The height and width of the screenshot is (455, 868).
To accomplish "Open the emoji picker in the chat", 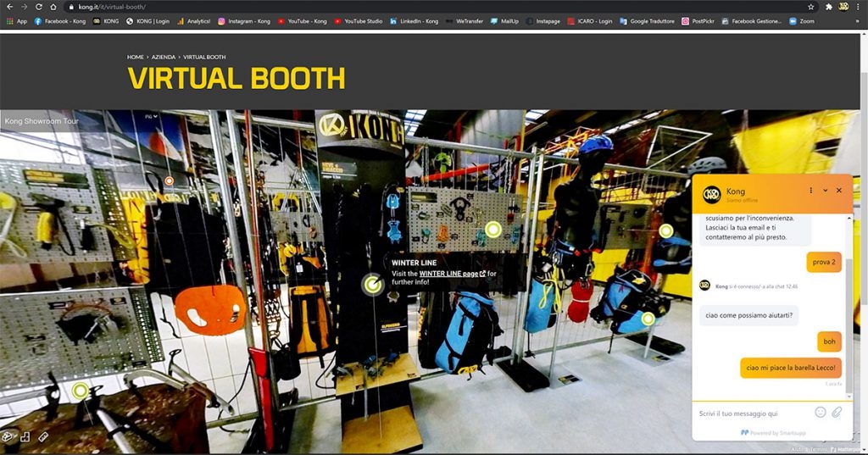I will pyautogui.click(x=821, y=412).
